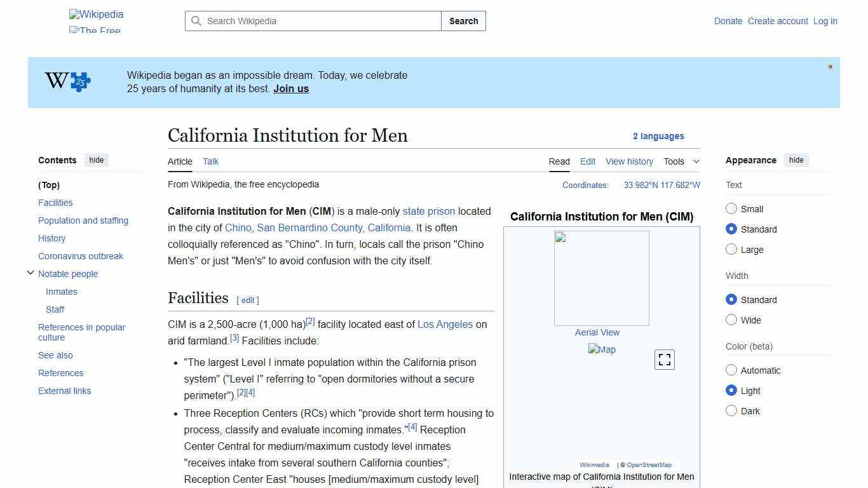Expand the Tools dropdown menu
This screenshot has height=488, width=868.
(681, 161)
